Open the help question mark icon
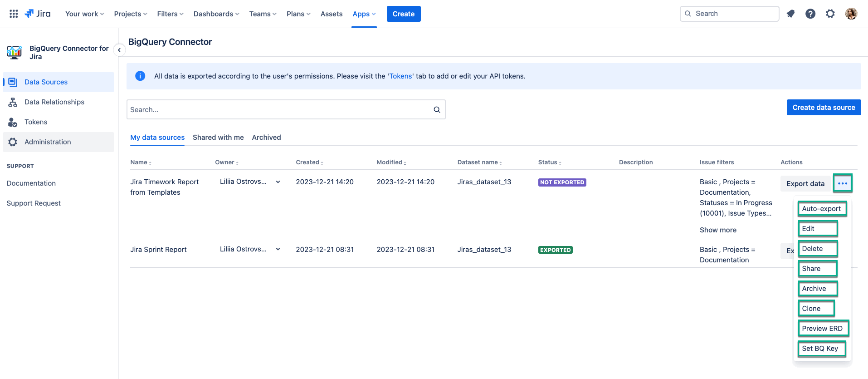868x379 pixels. (810, 14)
